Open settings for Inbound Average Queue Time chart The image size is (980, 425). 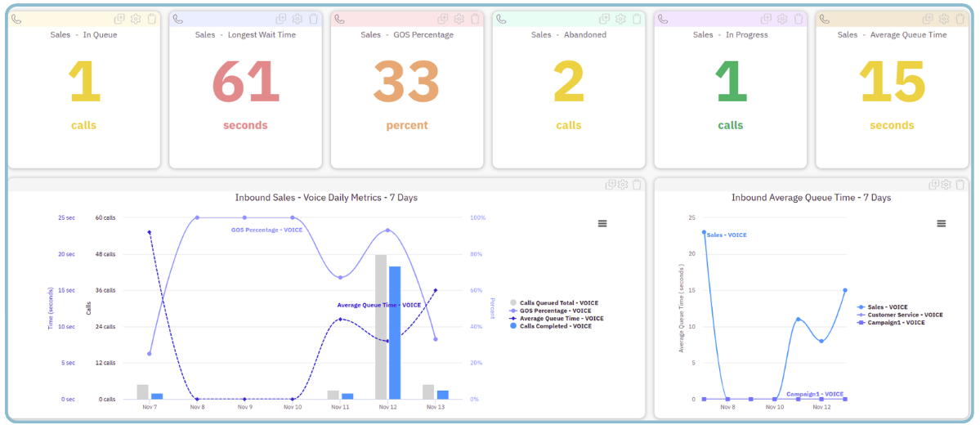pyautogui.click(x=946, y=185)
